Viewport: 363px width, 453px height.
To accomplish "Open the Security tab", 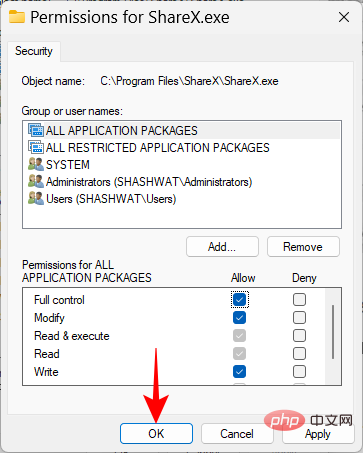I will click(x=34, y=51).
